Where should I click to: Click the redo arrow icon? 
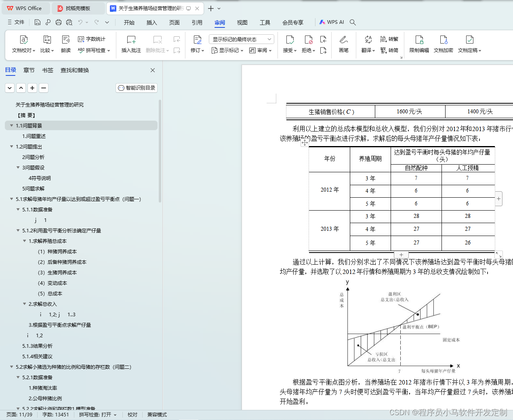point(97,22)
